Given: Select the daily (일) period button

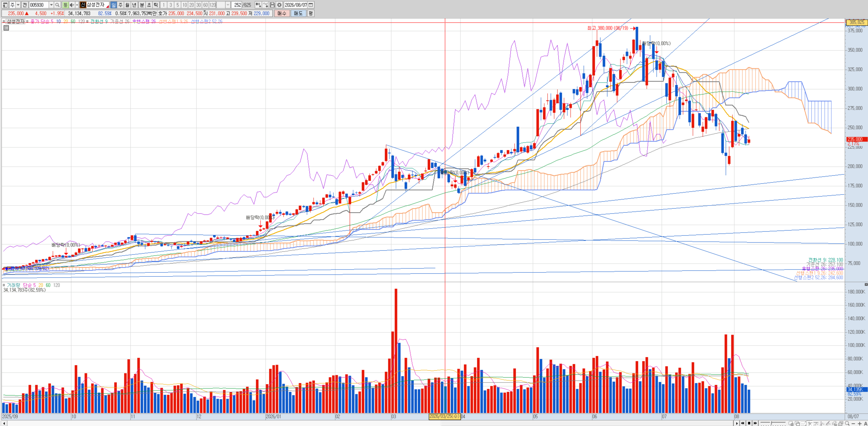Looking at the screenshot, I should [x=114, y=5].
